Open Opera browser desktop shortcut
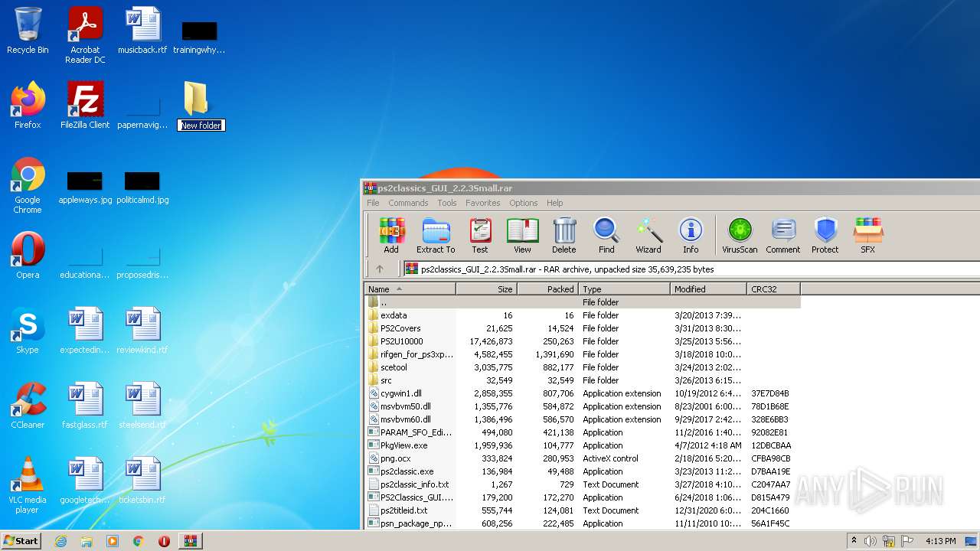This screenshot has height=551, width=980. (28, 256)
